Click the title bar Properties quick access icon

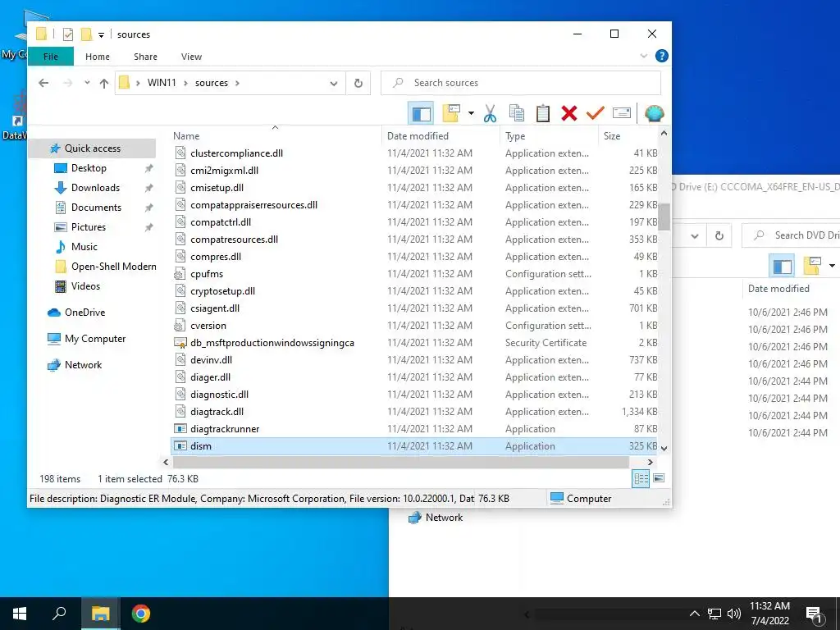(x=67, y=34)
